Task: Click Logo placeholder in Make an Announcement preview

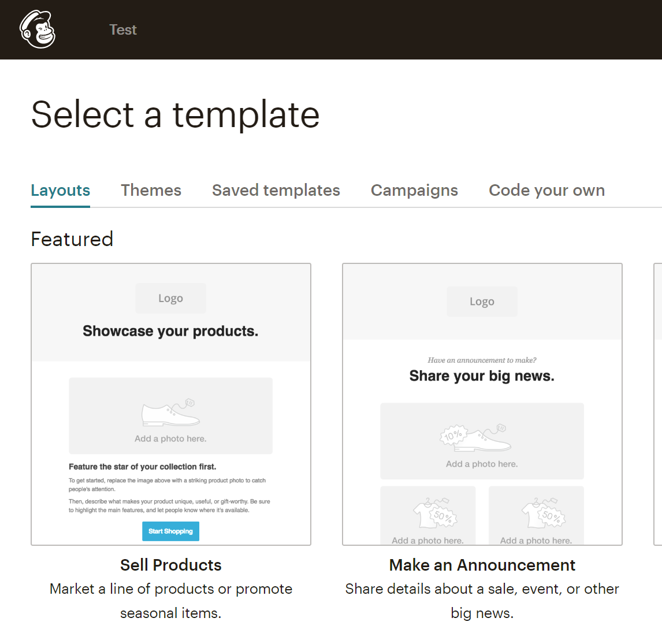Action: (482, 301)
